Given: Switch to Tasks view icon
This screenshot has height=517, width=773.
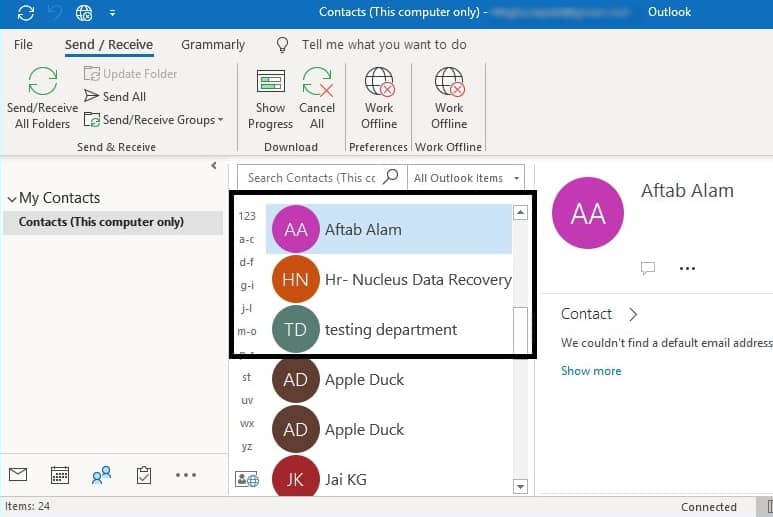Looking at the screenshot, I should click(143, 475).
